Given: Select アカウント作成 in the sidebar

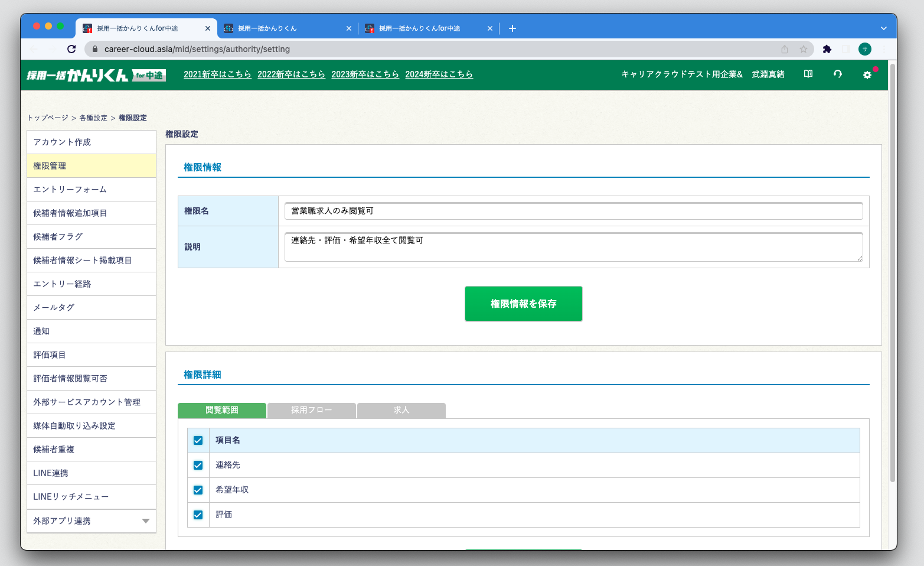Looking at the screenshot, I should (x=92, y=142).
